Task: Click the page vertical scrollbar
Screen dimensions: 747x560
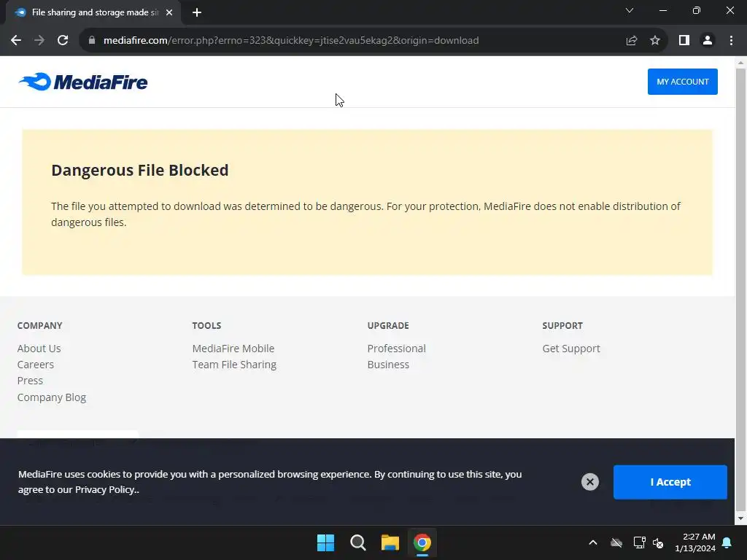Action: click(x=741, y=290)
